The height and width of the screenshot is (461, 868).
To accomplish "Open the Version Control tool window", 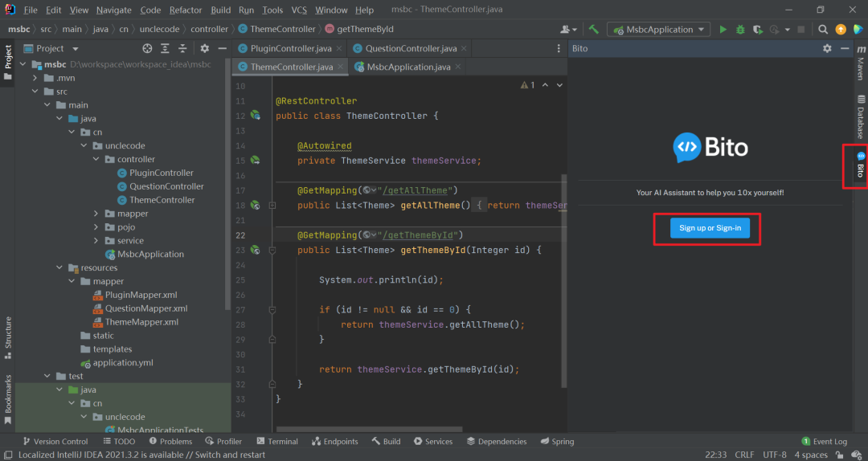I will point(55,441).
